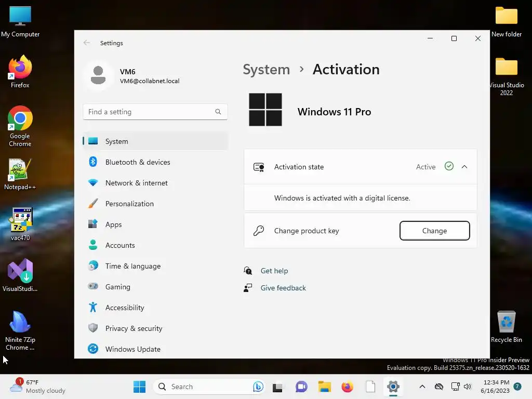Click the search magnifier in Find a setting
532x399 pixels.
click(x=218, y=112)
